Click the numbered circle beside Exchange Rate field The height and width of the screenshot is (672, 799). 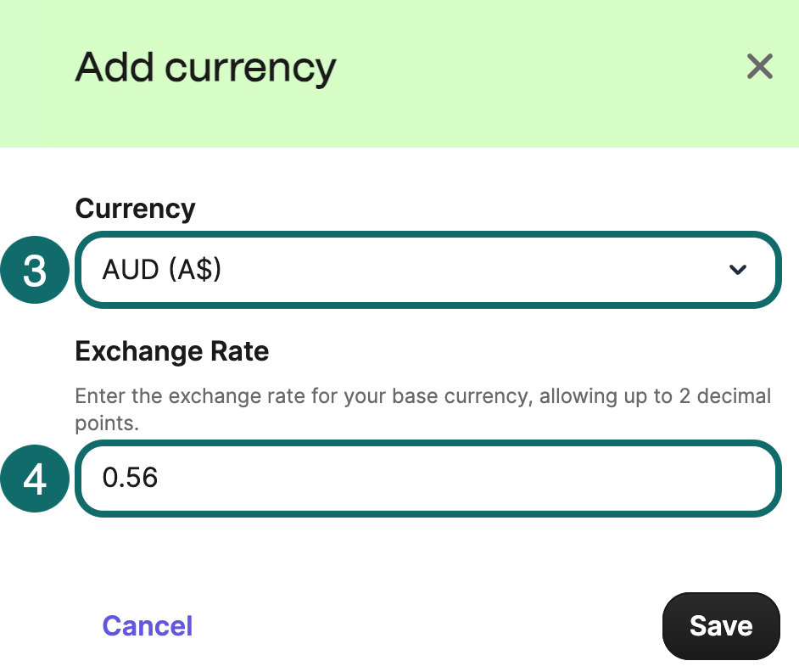tap(34, 479)
